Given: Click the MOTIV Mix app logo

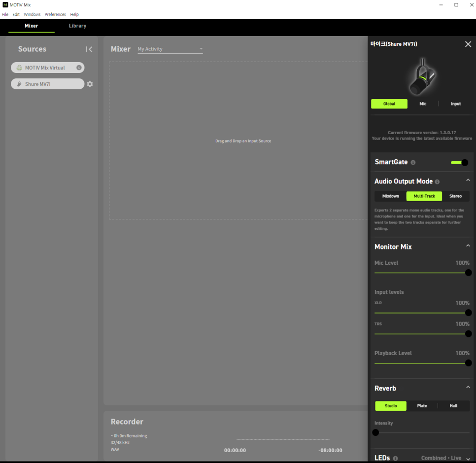Looking at the screenshot, I should (5, 5).
